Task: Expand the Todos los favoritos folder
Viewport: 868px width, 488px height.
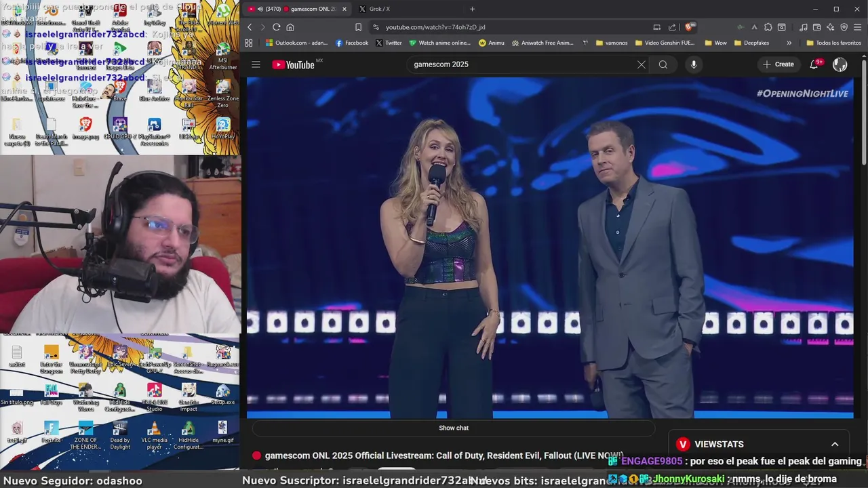Action: point(833,43)
